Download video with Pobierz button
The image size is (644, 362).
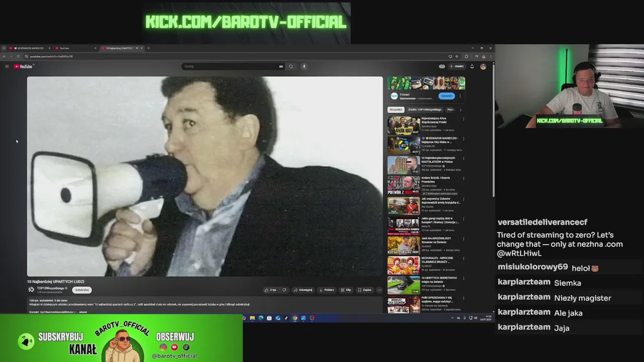click(x=327, y=290)
